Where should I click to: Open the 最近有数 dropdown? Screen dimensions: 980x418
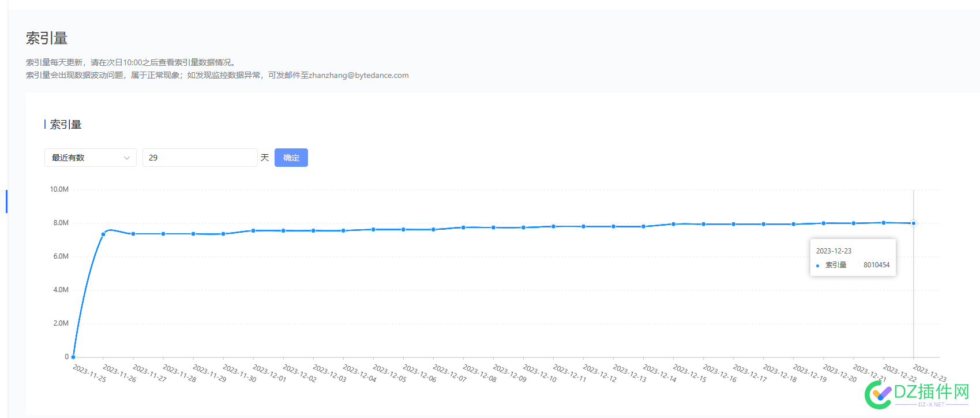pyautogui.click(x=91, y=158)
